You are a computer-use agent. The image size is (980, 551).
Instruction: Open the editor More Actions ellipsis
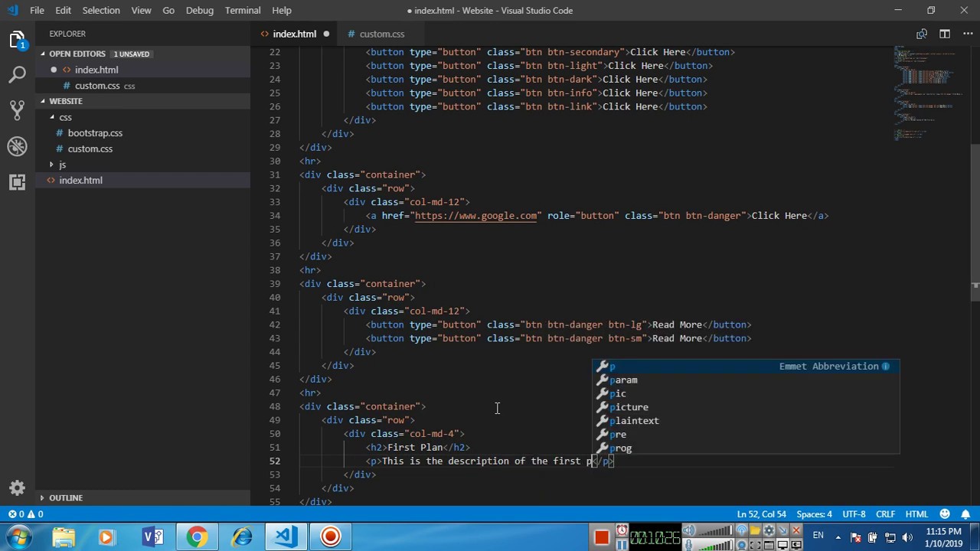(966, 34)
